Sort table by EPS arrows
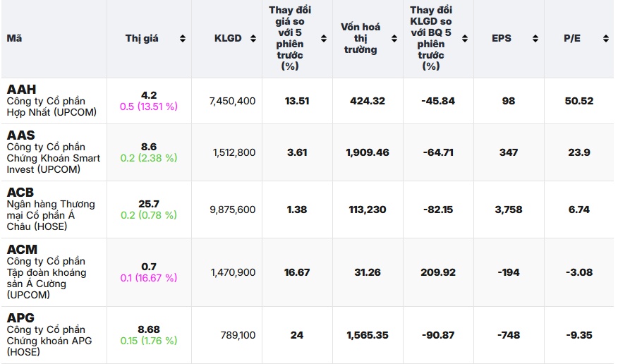 click(535, 38)
